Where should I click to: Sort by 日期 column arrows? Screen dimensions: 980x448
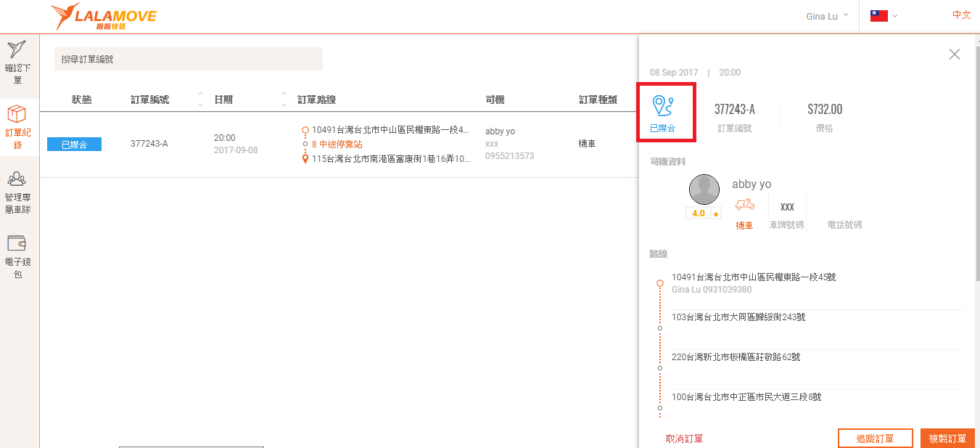pyautogui.click(x=284, y=99)
